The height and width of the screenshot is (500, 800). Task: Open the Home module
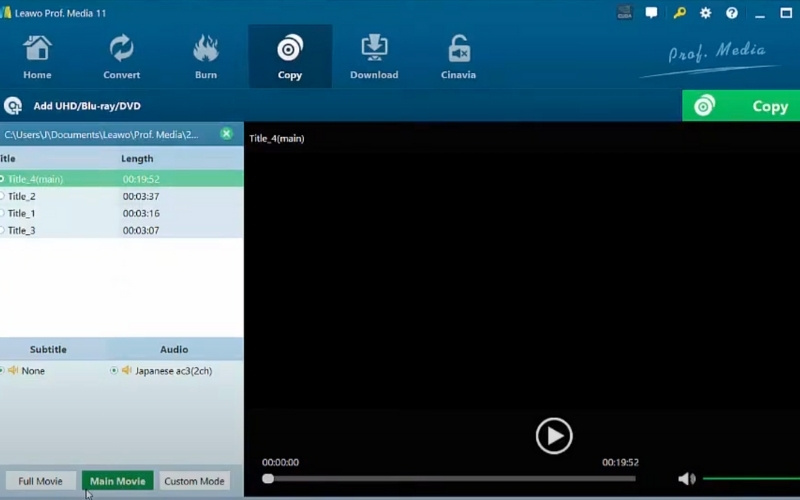[37, 57]
